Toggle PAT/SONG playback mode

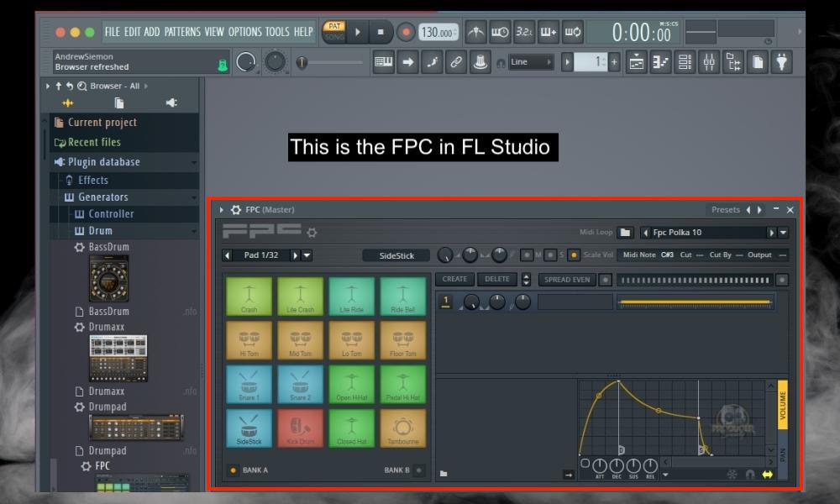click(x=334, y=32)
